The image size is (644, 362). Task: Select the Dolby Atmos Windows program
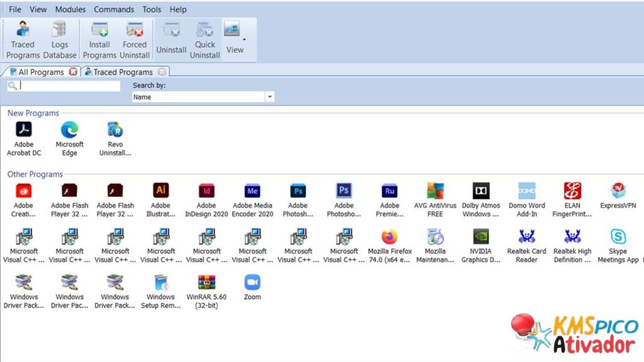[x=481, y=200]
